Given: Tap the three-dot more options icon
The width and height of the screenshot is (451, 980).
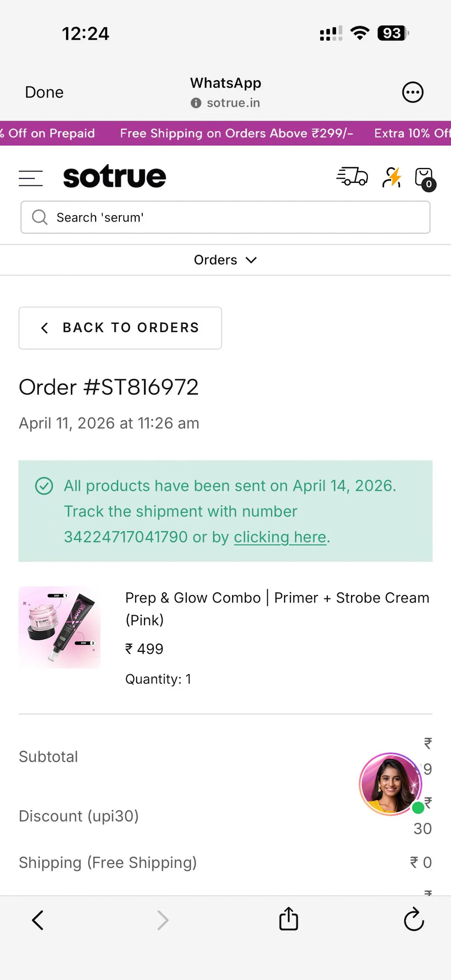Looking at the screenshot, I should [413, 92].
